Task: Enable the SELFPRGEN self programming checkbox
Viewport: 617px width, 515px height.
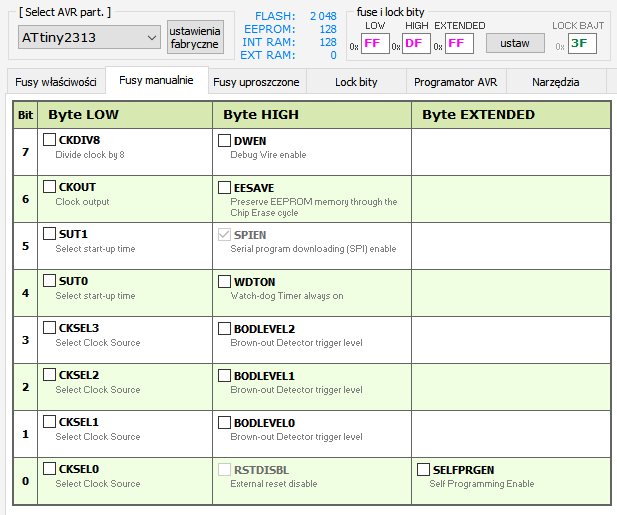Action: pyautogui.click(x=423, y=469)
